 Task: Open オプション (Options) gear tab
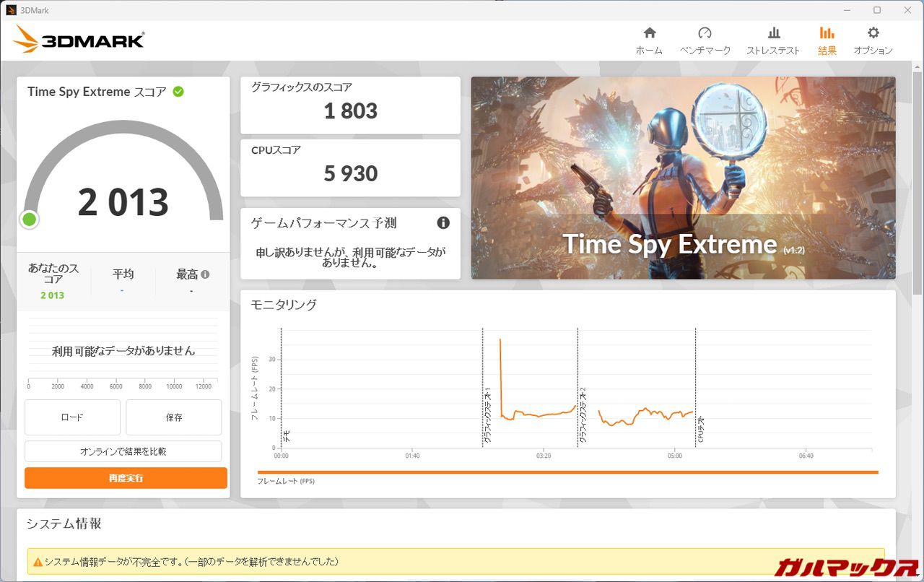click(873, 40)
